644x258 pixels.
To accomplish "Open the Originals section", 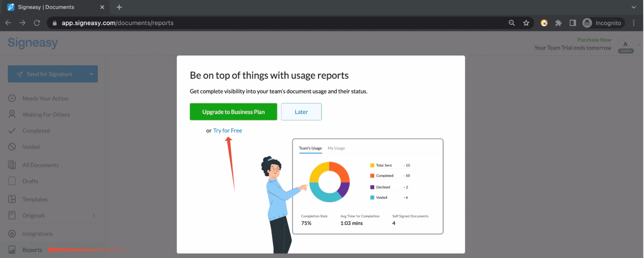I will 34,215.
